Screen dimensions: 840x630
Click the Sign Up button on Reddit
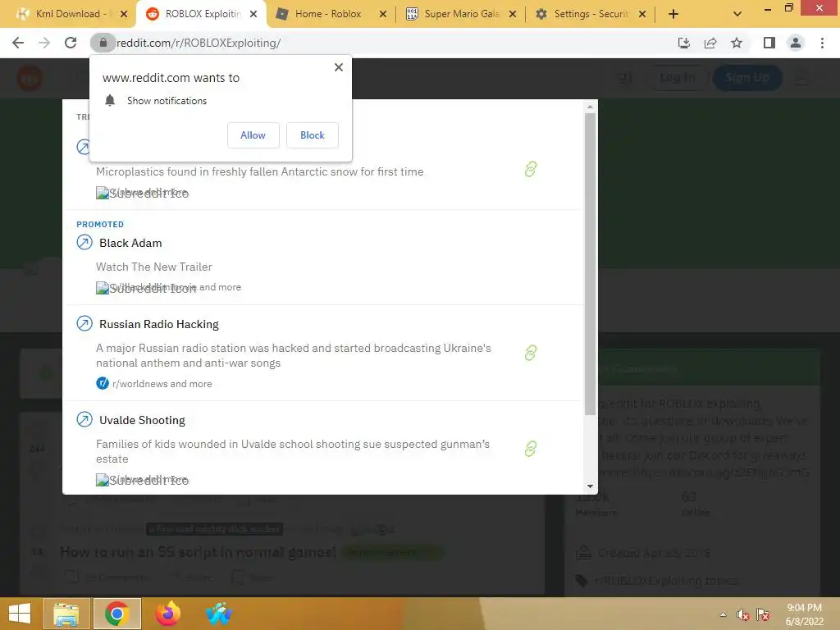click(747, 77)
